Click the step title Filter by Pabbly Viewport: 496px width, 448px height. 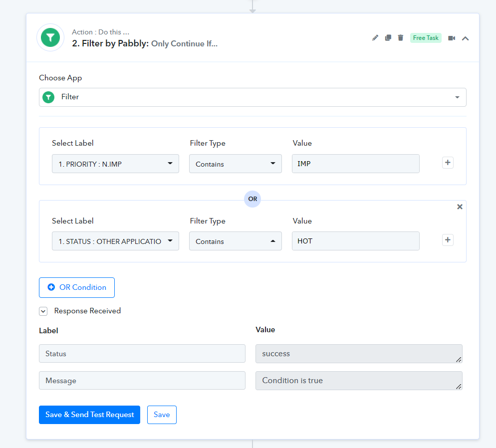110,43
